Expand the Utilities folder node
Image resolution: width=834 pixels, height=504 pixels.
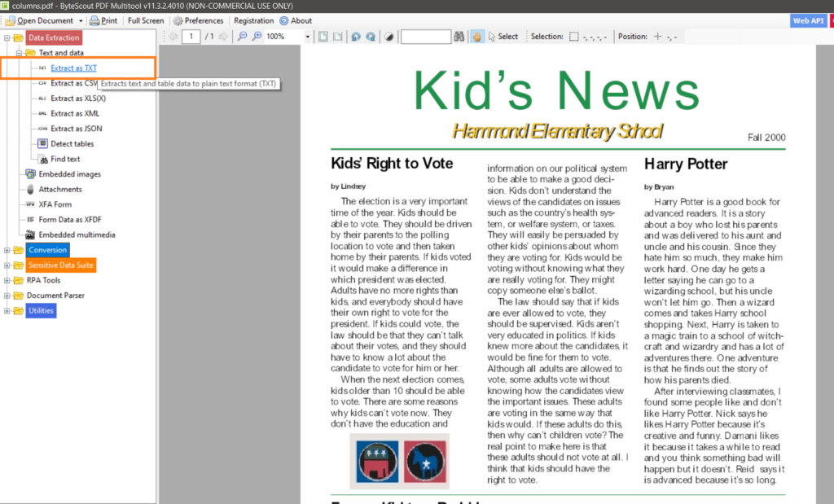point(8,311)
